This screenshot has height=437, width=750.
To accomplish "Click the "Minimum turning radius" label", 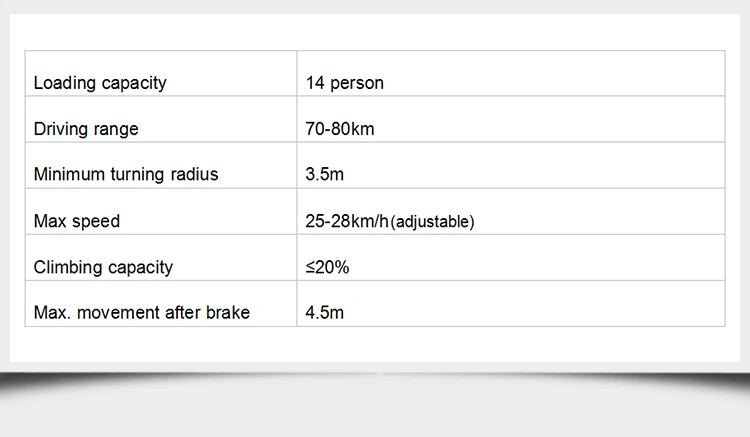I will tap(126, 175).
